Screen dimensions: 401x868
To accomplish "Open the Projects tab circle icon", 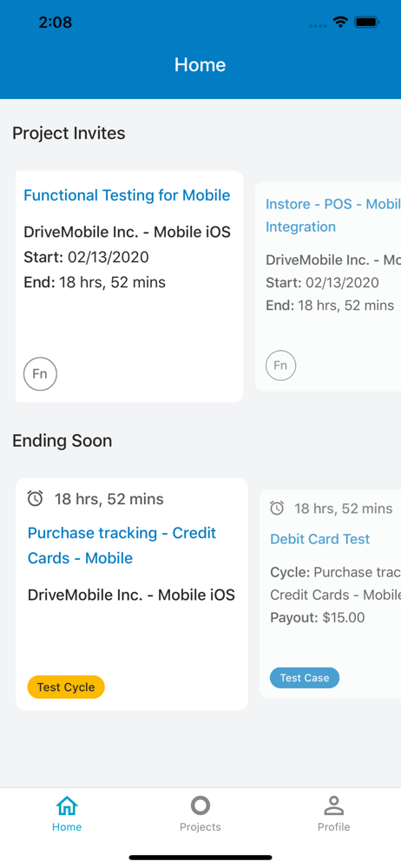I will [x=200, y=806].
